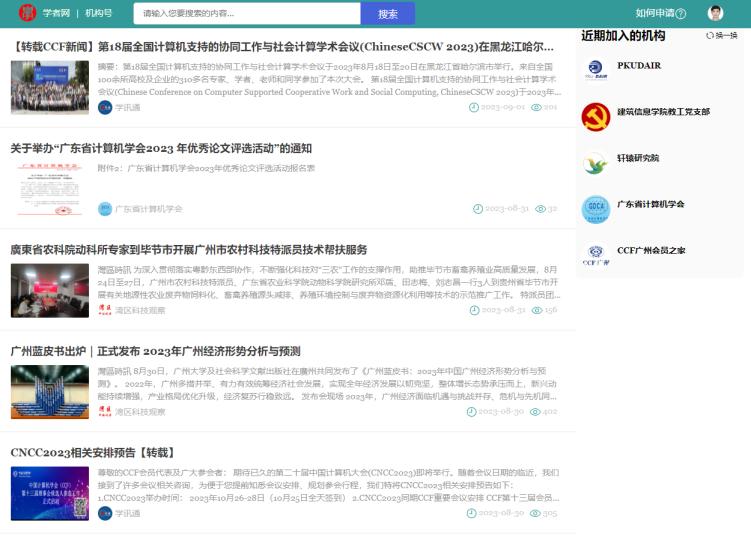The height and width of the screenshot is (538, 751).
Task: Open the 如何申请 link
Action: click(x=654, y=13)
